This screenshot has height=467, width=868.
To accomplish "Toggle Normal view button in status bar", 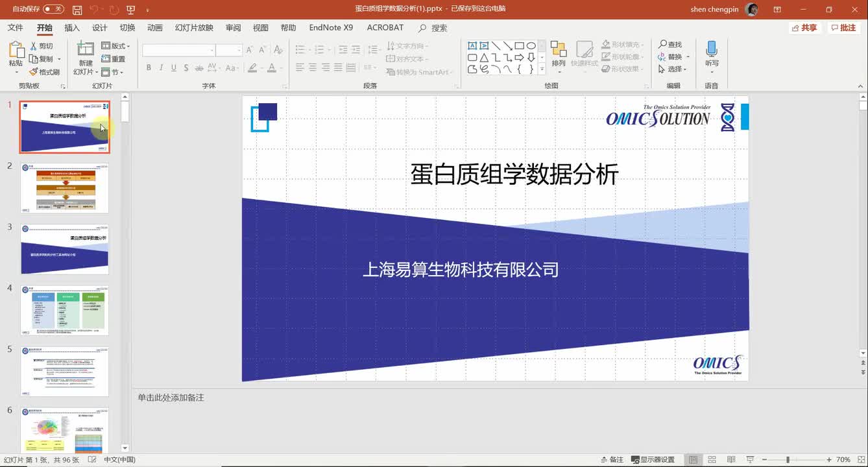I will coord(693,460).
